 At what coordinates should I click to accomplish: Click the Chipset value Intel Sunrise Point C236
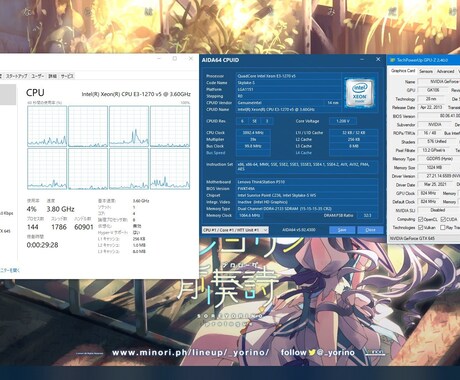pyautogui.click(x=307, y=195)
